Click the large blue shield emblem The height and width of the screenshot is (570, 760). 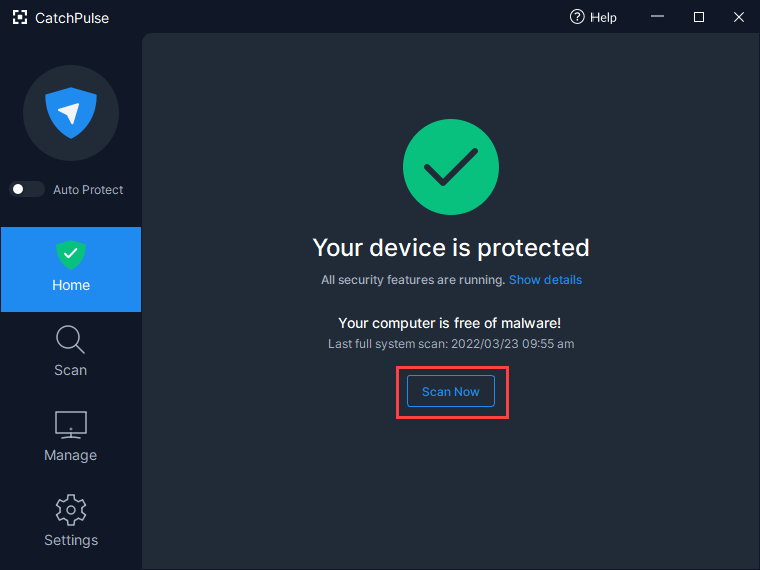point(71,113)
